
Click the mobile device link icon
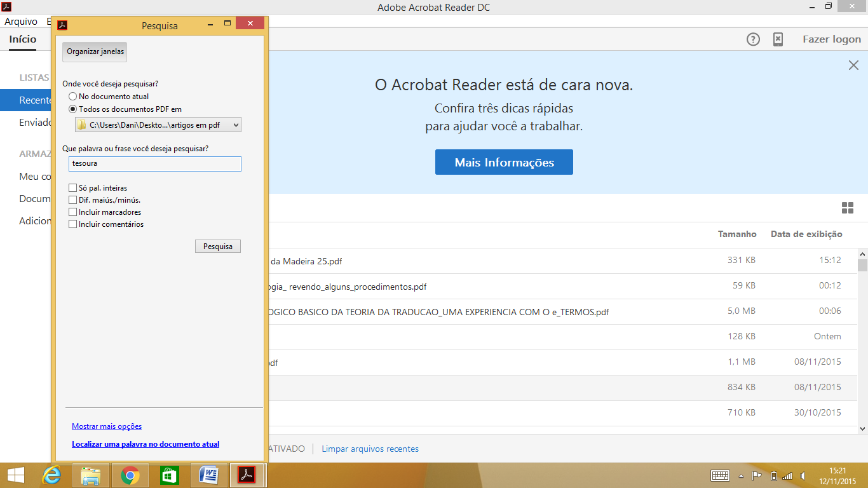778,39
